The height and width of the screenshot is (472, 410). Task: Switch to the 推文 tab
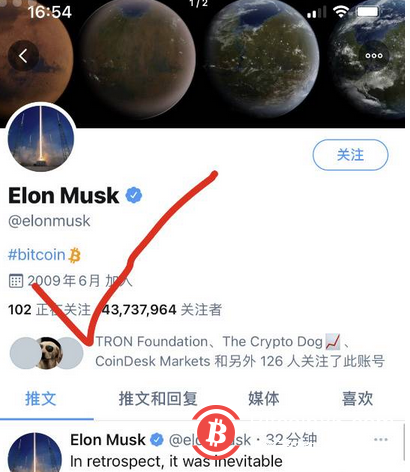pyautogui.click(x=41, y=399)
